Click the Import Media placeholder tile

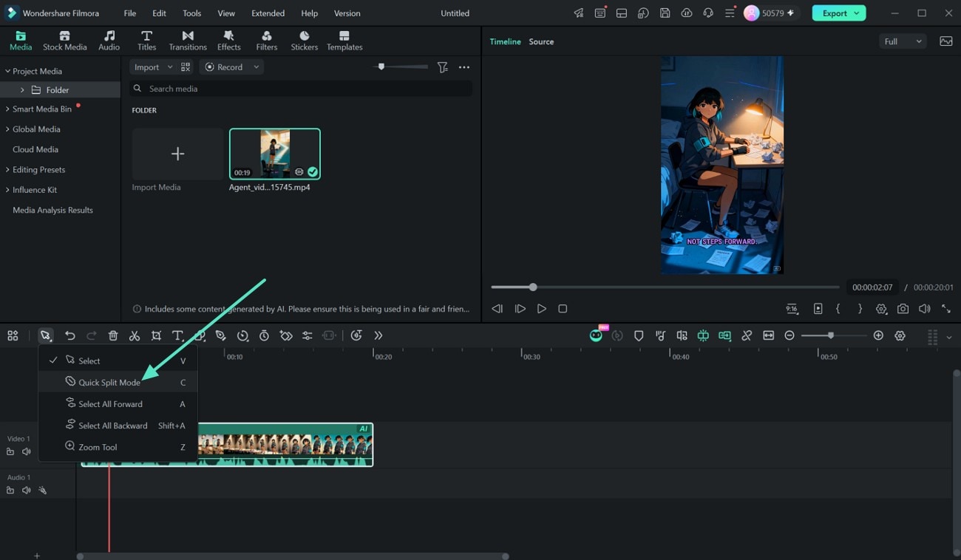[177, 154]
